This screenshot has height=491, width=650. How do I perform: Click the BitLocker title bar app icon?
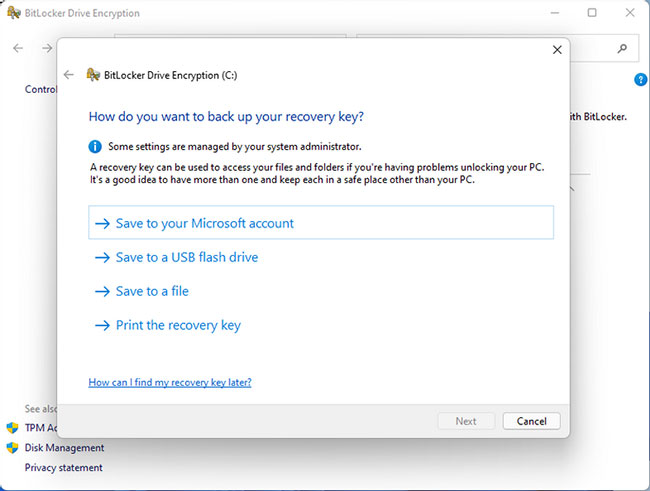pyautogui.click(x=14, y=13)
